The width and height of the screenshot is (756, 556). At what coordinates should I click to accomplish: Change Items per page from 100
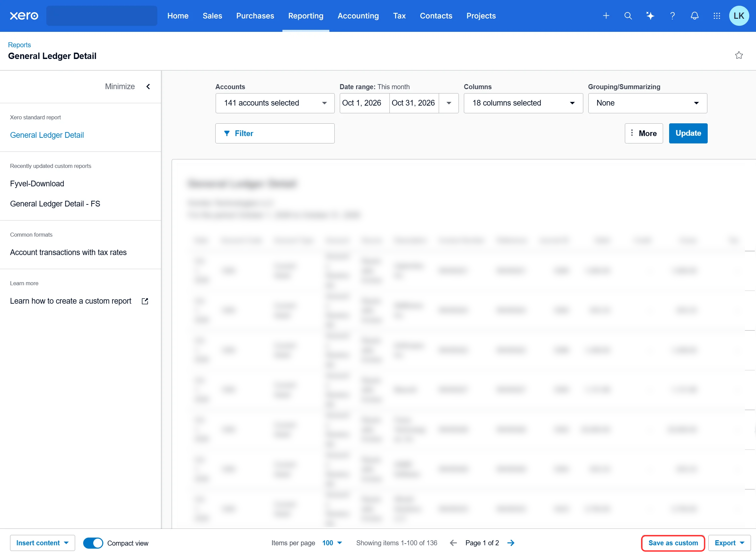tap(332, 543)
